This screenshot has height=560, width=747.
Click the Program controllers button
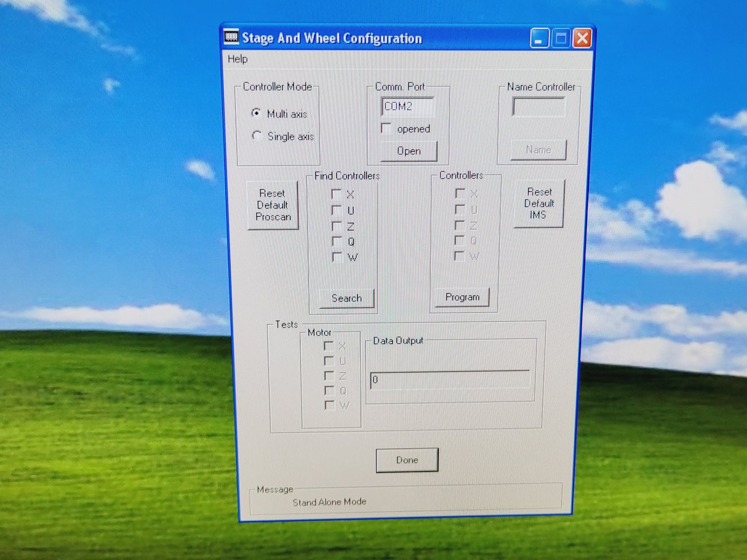pyautogui.click(x=462, y=297)
